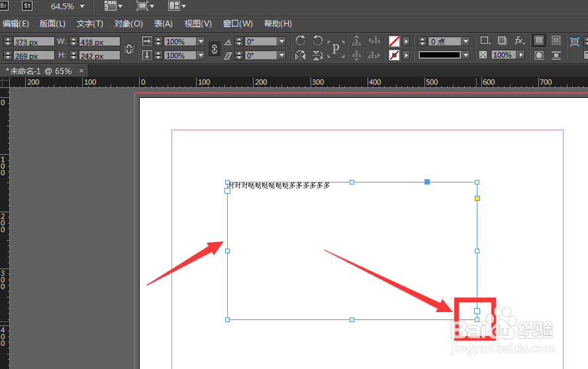
Task: Select no text wrap option
Action: 539,40
